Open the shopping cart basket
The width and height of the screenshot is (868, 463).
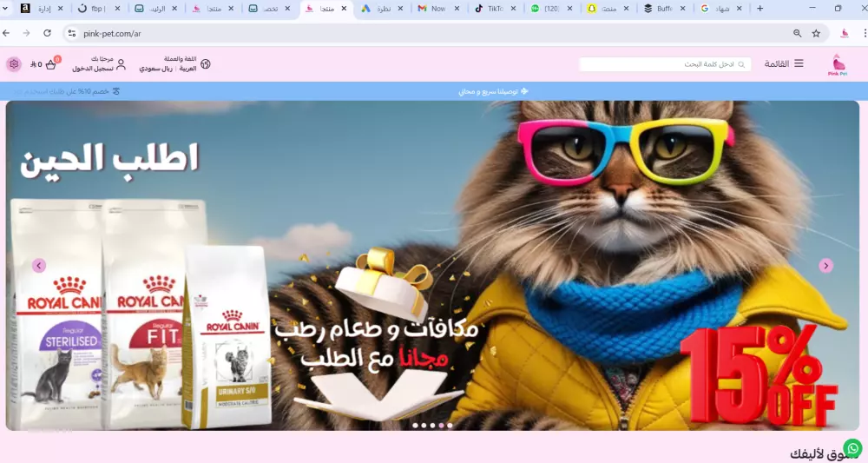51,64
